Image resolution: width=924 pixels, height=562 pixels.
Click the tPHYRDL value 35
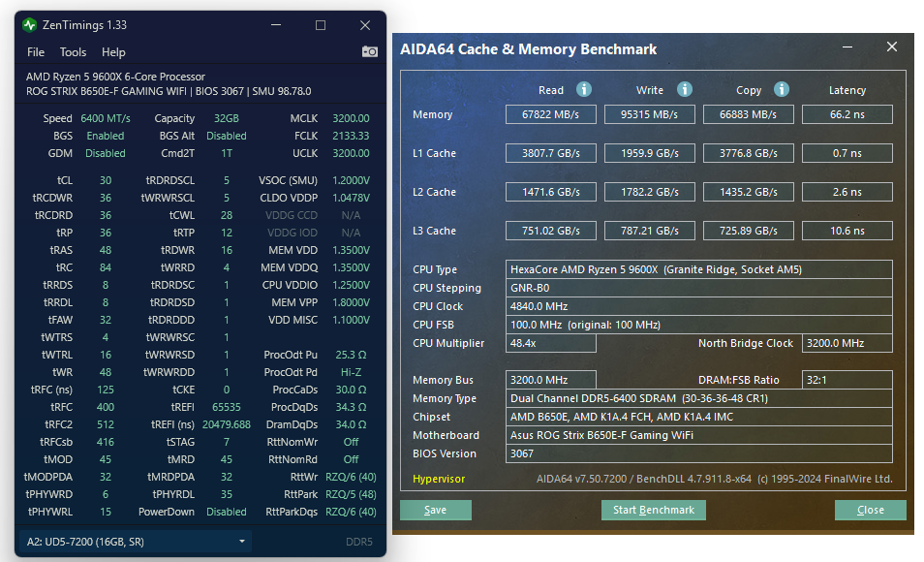tap(227, 494)
